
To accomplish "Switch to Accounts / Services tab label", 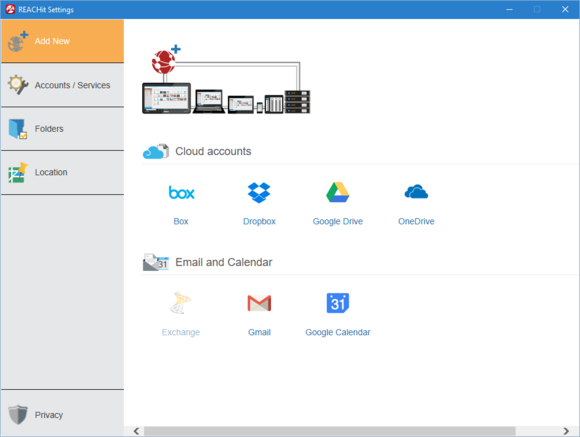I will tap(72, 85).
